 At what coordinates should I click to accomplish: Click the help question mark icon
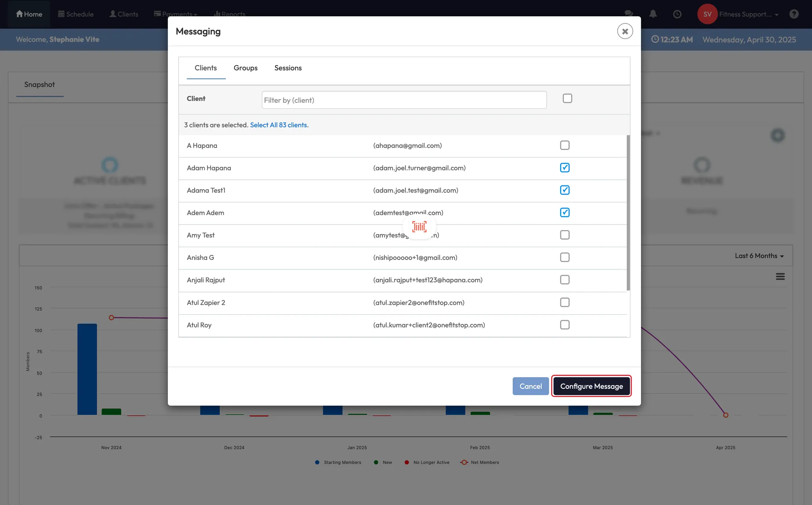click(x=794, y=14)
